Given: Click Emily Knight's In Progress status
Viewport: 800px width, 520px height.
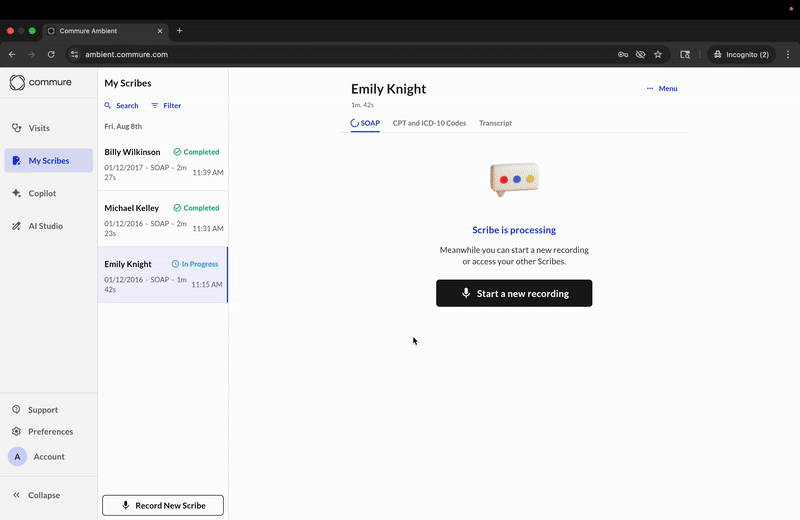Looking at the screenshot, I should 195,264.
